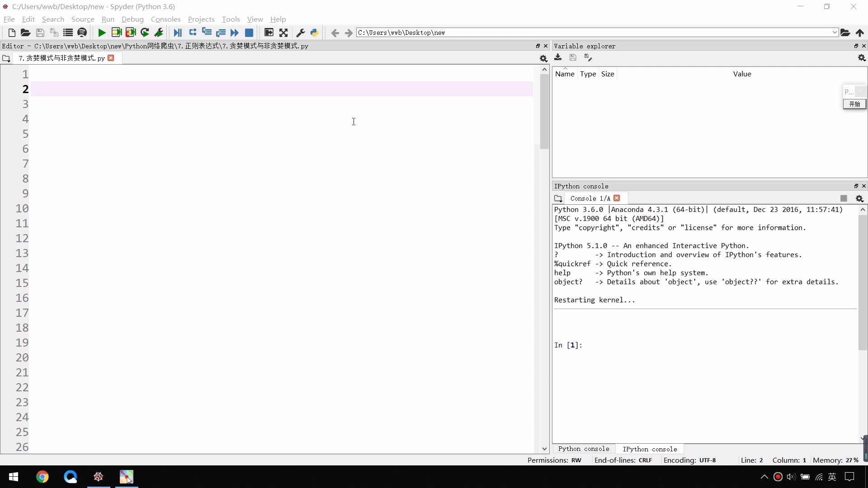The width and height of the screenshot is (868, 488).
Task: Click the Open file folder icon
Action: click(25, 33)
